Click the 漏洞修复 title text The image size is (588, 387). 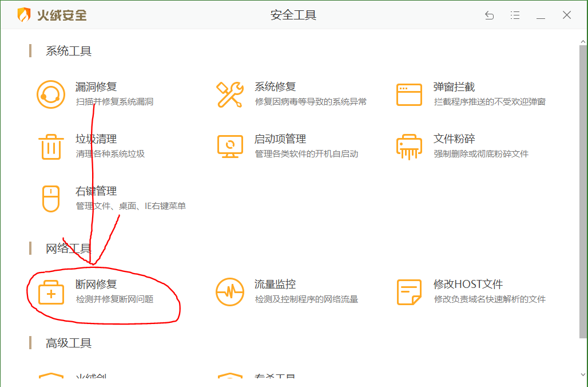click(x=96, y=86)
